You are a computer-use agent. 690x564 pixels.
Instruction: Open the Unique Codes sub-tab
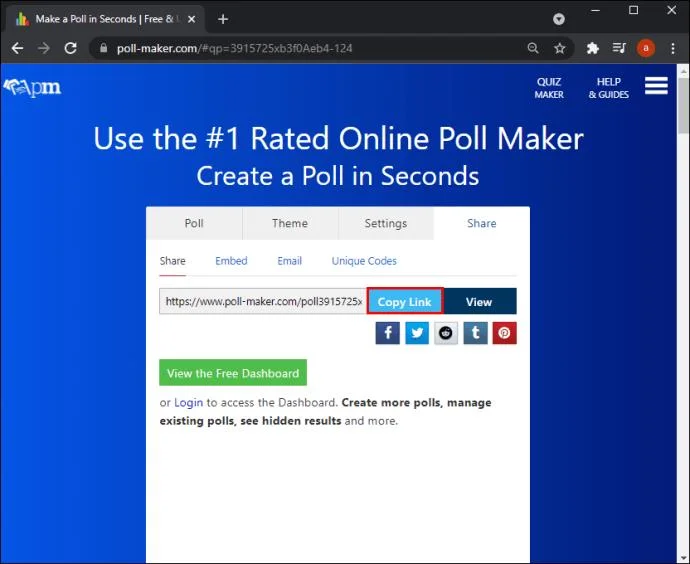[364, 261]
